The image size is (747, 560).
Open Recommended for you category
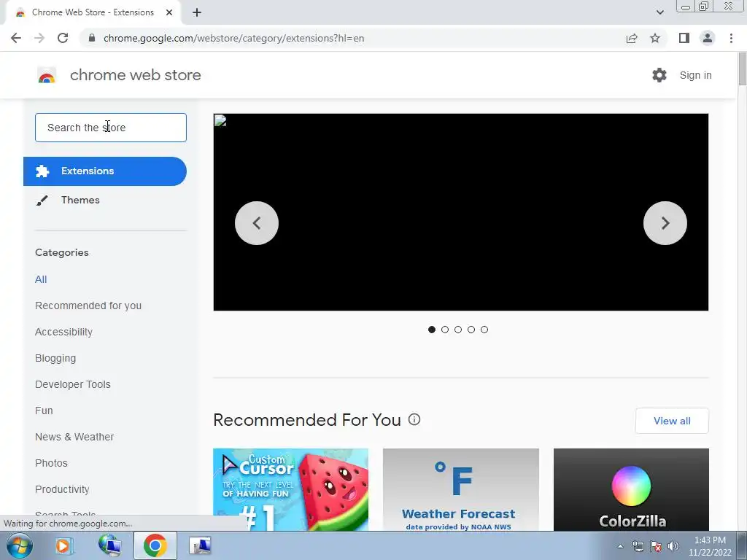pos(88,306)
